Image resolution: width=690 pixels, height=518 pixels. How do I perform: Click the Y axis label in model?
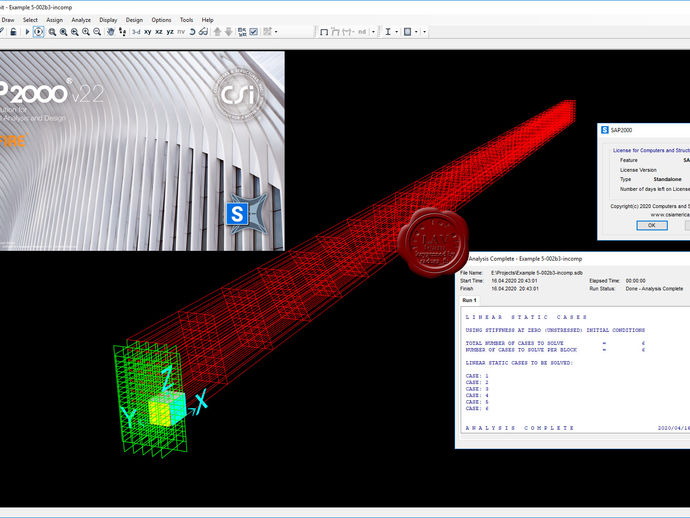128,417
